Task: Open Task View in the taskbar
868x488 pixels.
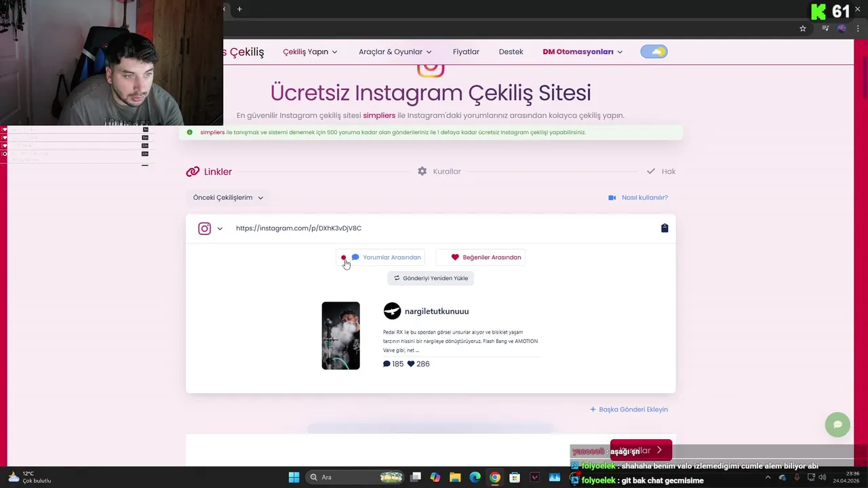Action: (416, 477)
